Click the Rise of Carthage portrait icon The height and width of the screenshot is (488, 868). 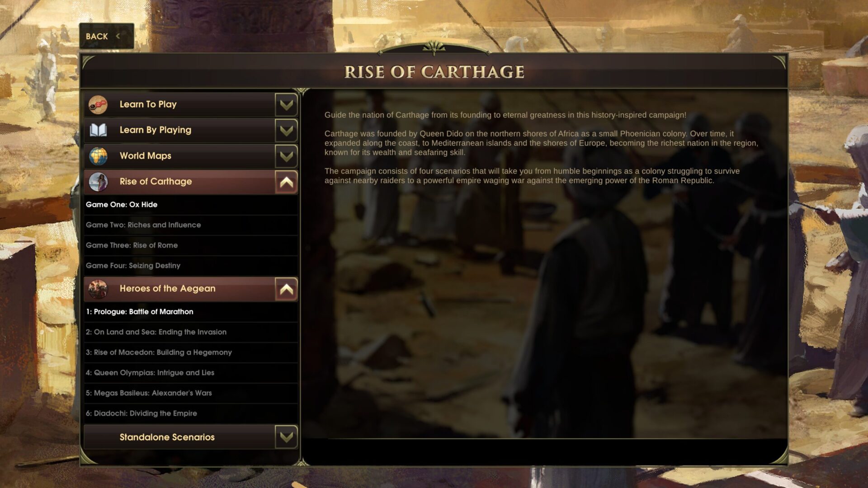[x=98, y=182]
